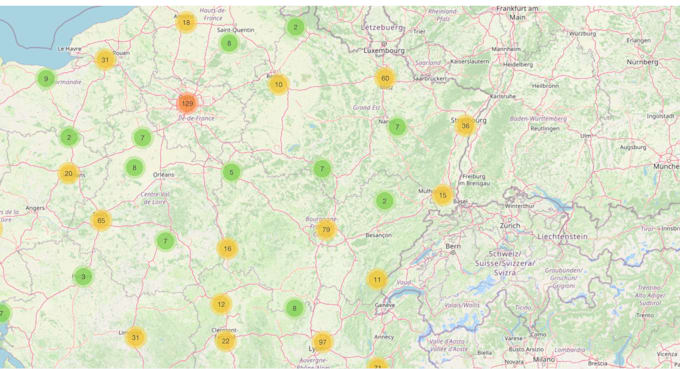Select the 22 cluster on Clermont

click(x=226, y=341)
